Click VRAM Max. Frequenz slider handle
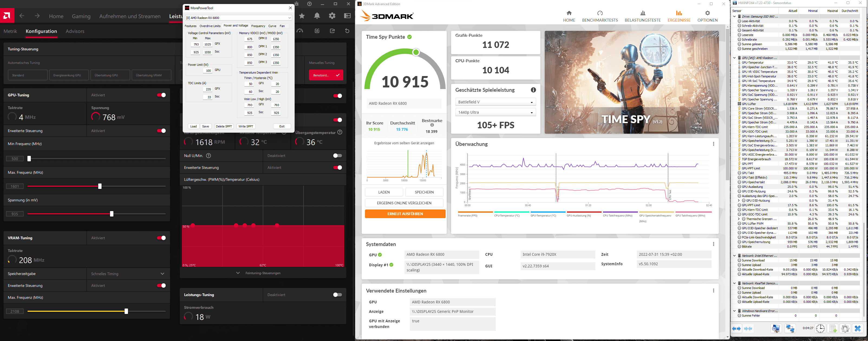868x341 pixels. point(126,311)
